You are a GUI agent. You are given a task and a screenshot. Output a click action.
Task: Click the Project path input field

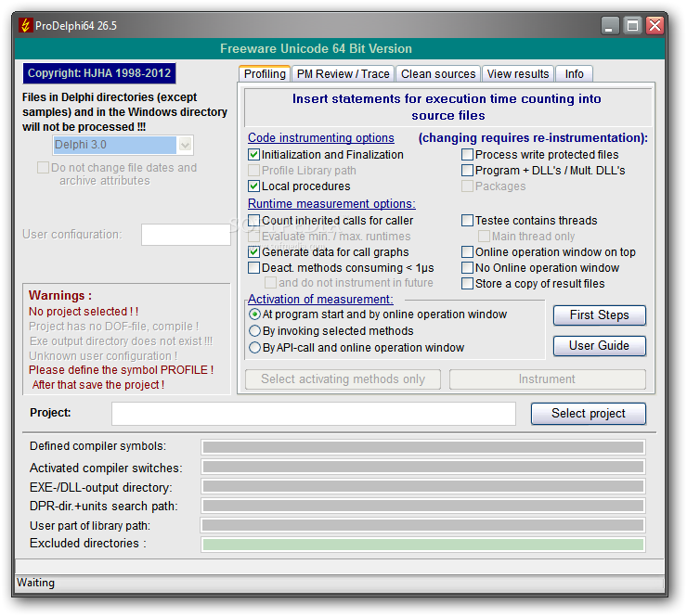click(x=314, y=414)
